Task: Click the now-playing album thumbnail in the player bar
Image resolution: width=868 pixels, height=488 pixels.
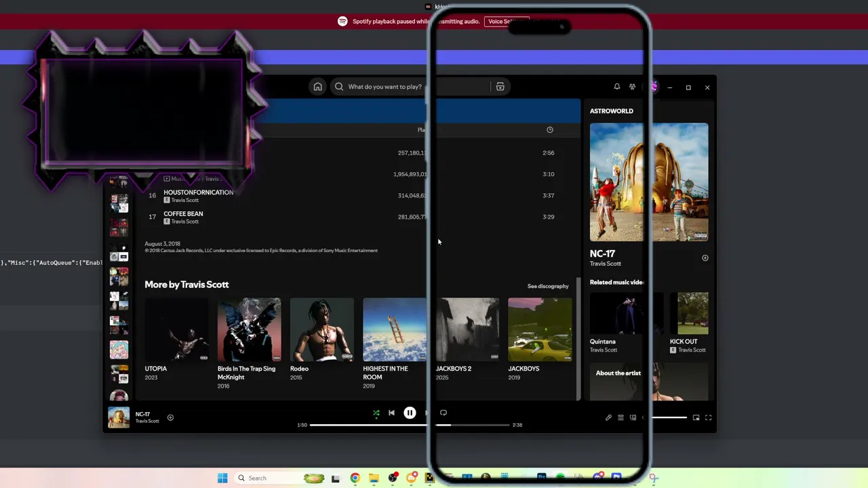Action: (119, 418)
